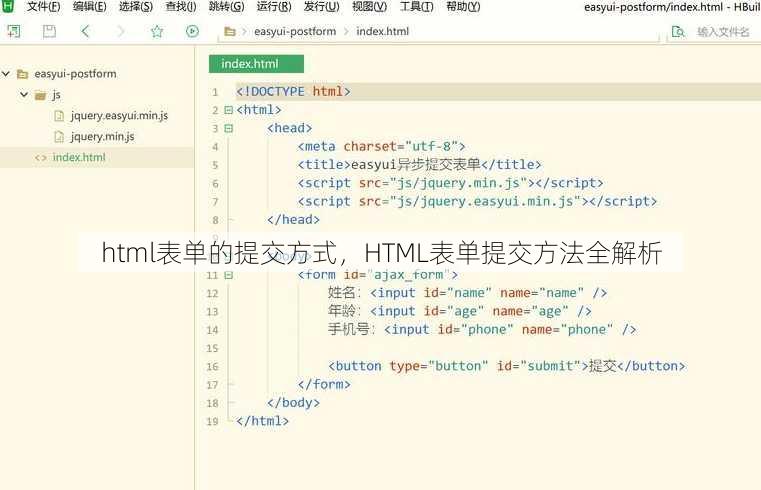Screen dimensions: 761x490
Task: Open the 工具(T) menu
Action: (416, 7)
